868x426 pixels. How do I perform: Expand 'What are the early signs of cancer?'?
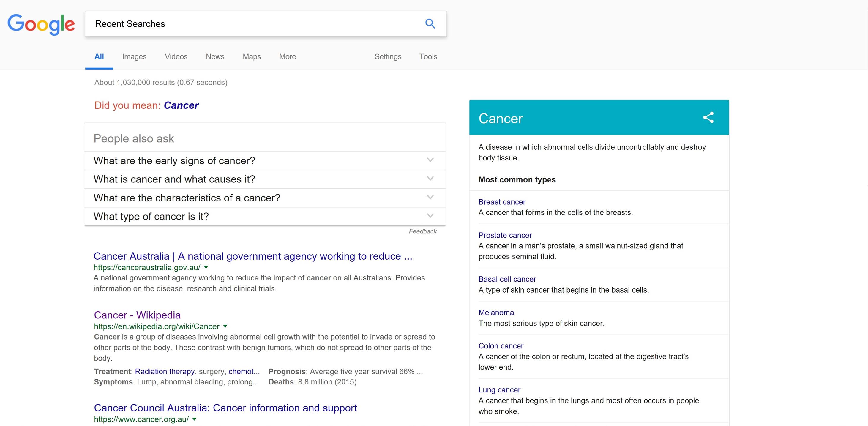coord(265,160)
